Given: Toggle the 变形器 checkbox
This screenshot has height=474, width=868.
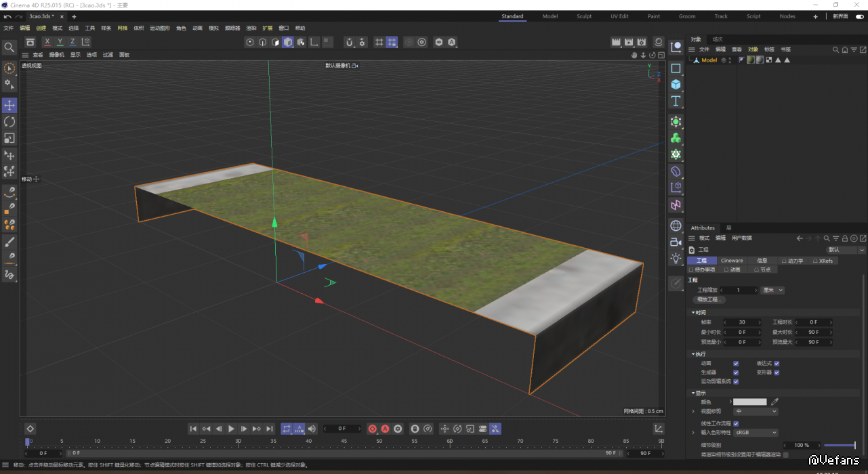Looking at the screenshot, I should tap(777, 372).
